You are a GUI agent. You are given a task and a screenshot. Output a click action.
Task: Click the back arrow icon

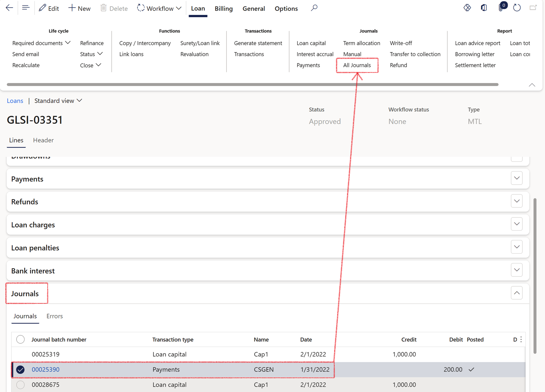[9, 8]
